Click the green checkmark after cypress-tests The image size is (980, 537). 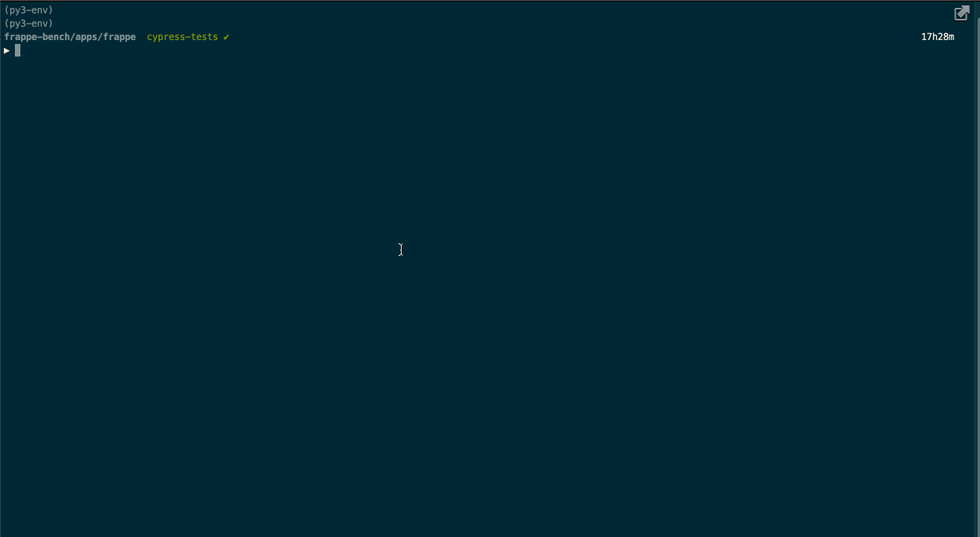[x=226, y=37]
